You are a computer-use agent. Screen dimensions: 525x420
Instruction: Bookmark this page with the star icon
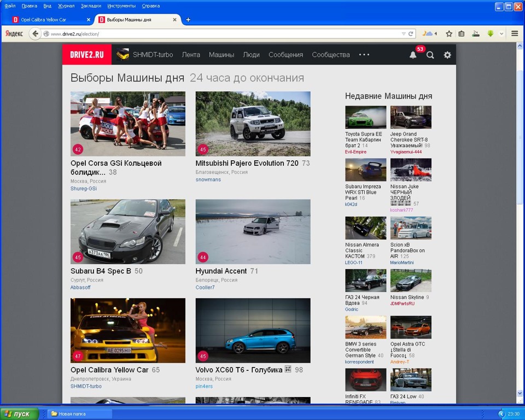pos(449,33)
